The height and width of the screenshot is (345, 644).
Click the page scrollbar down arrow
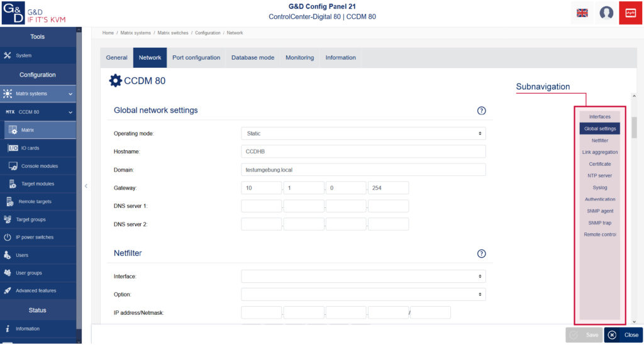[x=634, y=322]
